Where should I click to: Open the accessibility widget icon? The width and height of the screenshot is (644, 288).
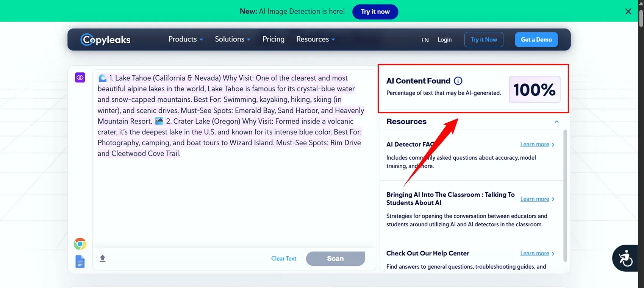coord(625,258)
